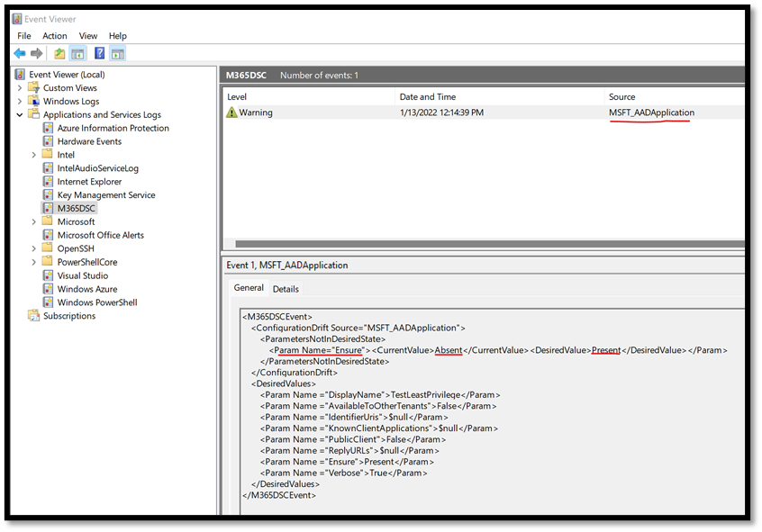Click the Event Viewer title bar icon
The image size is (762, 532).
(x=17, y=19)
